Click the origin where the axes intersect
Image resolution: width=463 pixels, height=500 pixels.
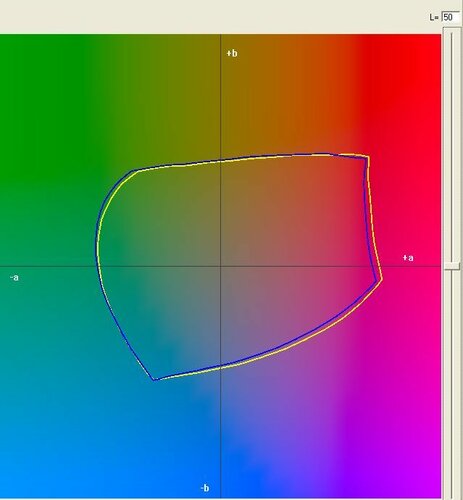tap(220, 266)
